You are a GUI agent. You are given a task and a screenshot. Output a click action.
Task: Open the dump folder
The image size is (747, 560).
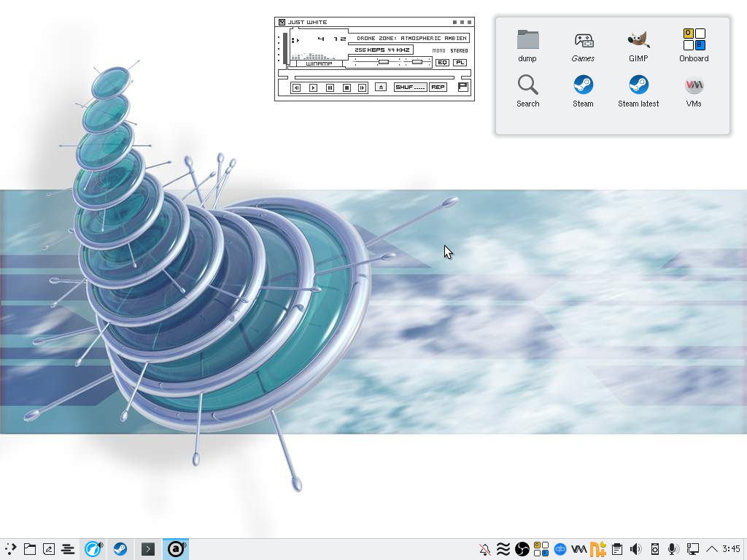pos(527,45)
